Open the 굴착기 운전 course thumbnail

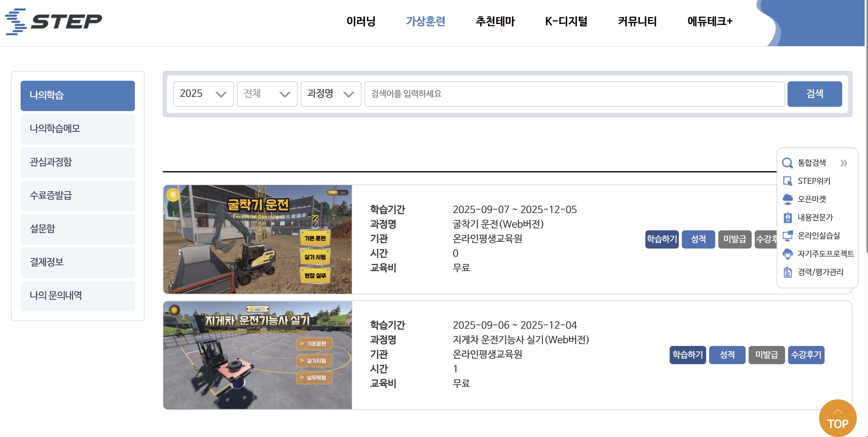(x=258, y=239)
